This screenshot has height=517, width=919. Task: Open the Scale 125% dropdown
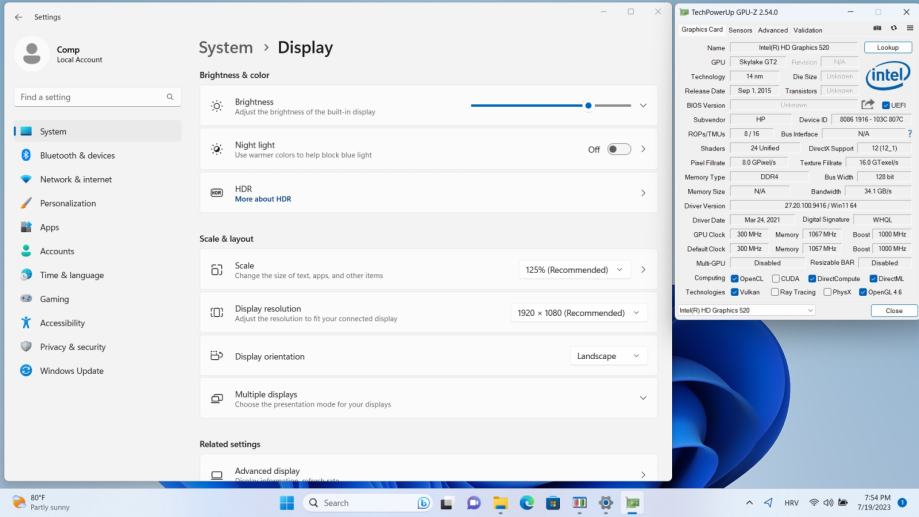(577, 270)
